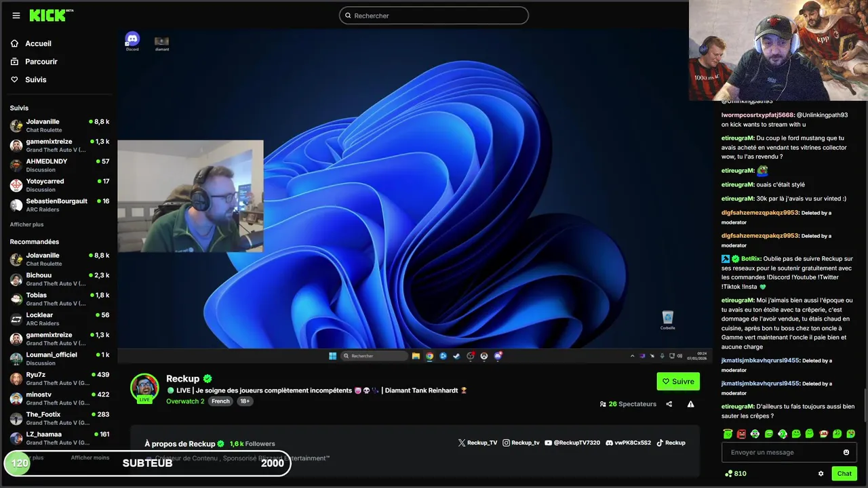
Task: Click Reckup's live profile avatar
Action: click(x=144, y=388)
